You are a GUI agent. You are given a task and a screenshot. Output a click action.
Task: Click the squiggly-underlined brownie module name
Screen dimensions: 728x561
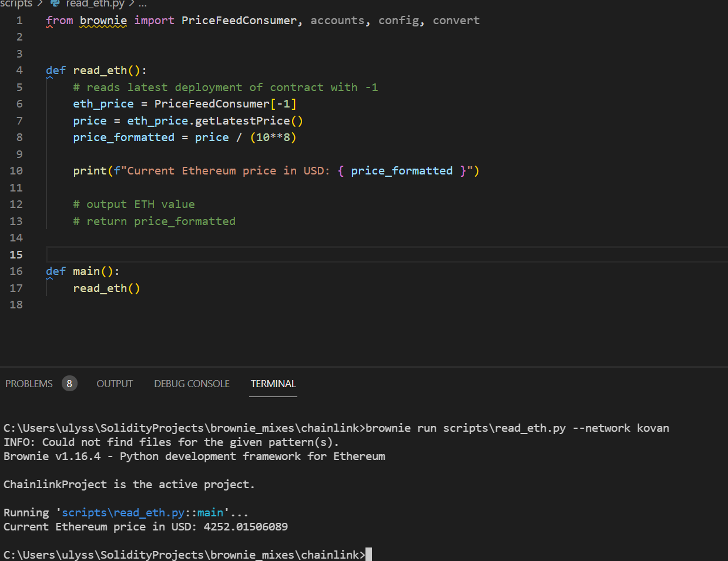pos(103,21)
